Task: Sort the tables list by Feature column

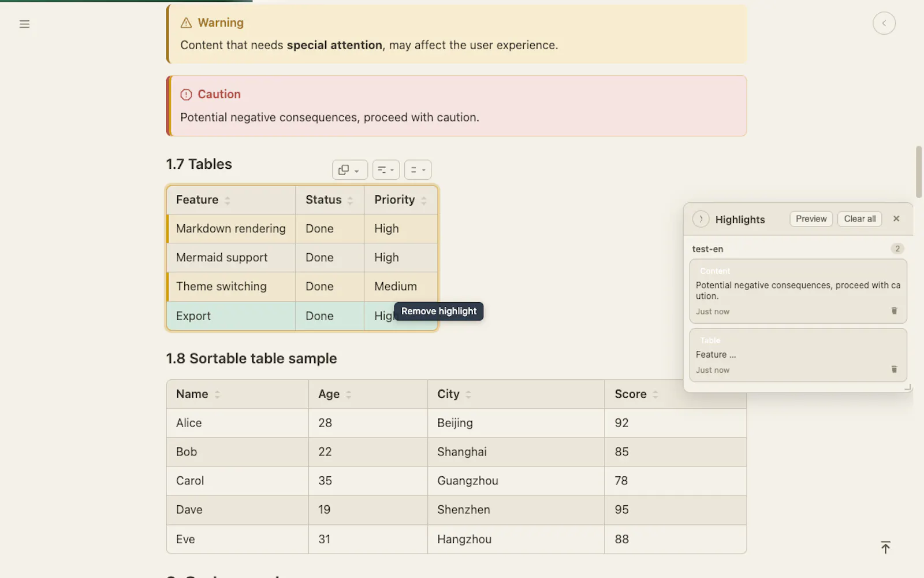Action: click(x=228, y=200)
